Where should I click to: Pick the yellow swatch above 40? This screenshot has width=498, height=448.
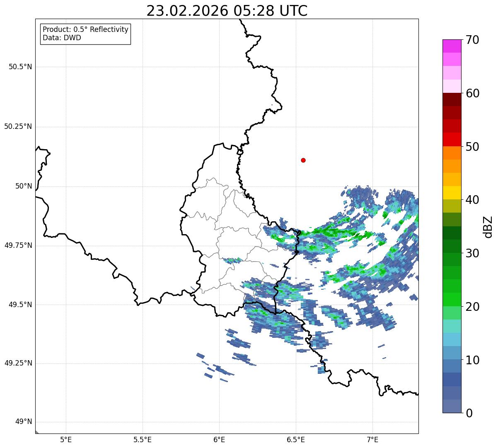click(452, 193)
